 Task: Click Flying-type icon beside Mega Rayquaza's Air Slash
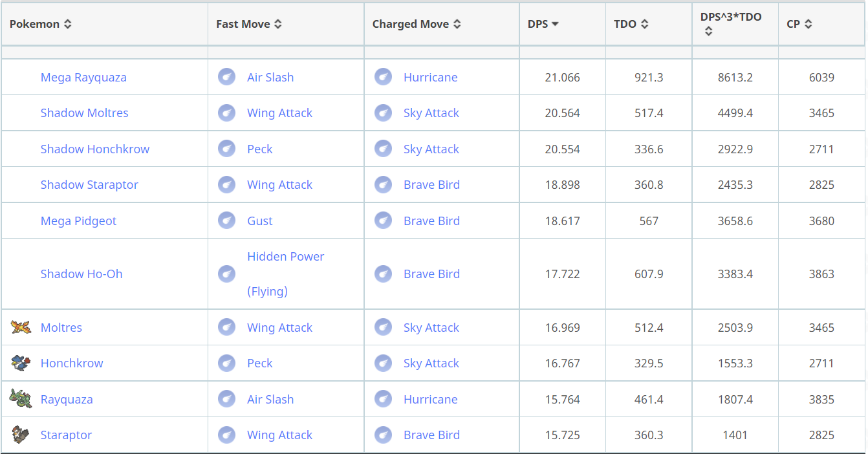click(x=226, y=77)
